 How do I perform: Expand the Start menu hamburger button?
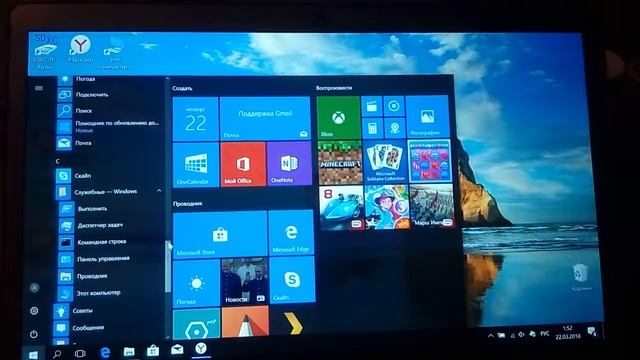pos(39,88)
